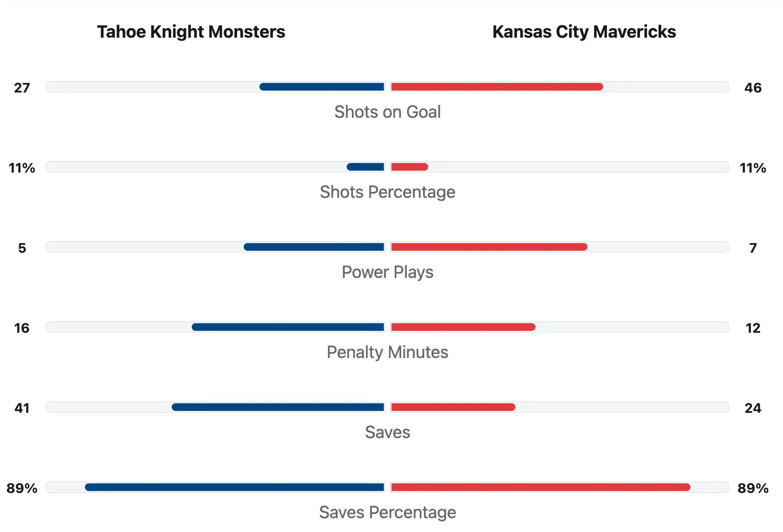783x532 pixels.
Task: Click the blue Saves Percentage bar
Action: click(x=235, y=487)
